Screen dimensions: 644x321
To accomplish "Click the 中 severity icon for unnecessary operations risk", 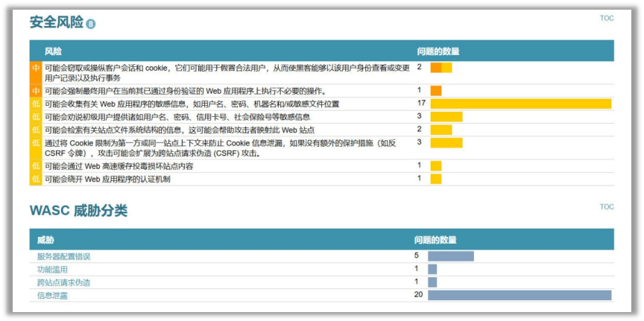I will [x=36, y=91].
